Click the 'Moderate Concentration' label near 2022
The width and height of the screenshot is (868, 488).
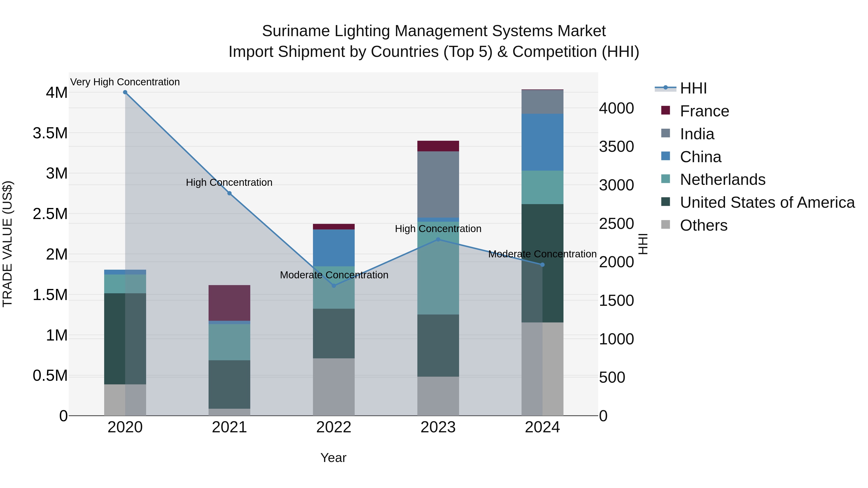point(334,275)
